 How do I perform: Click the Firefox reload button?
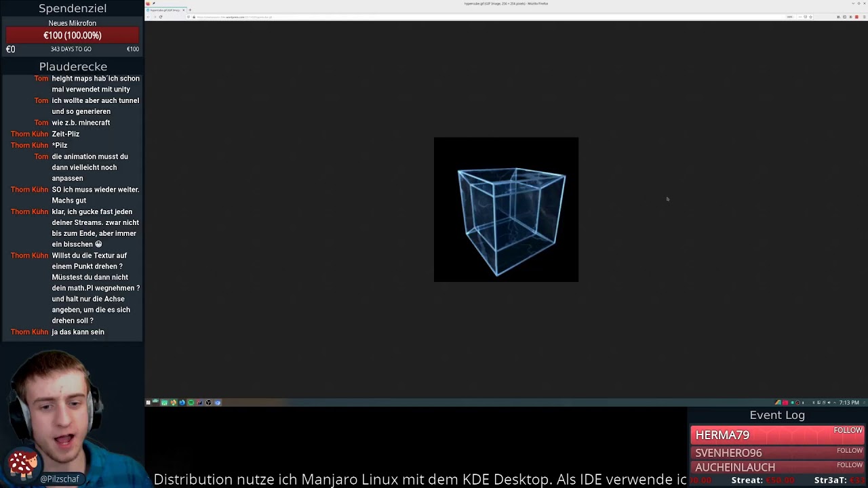click(161, 17)
